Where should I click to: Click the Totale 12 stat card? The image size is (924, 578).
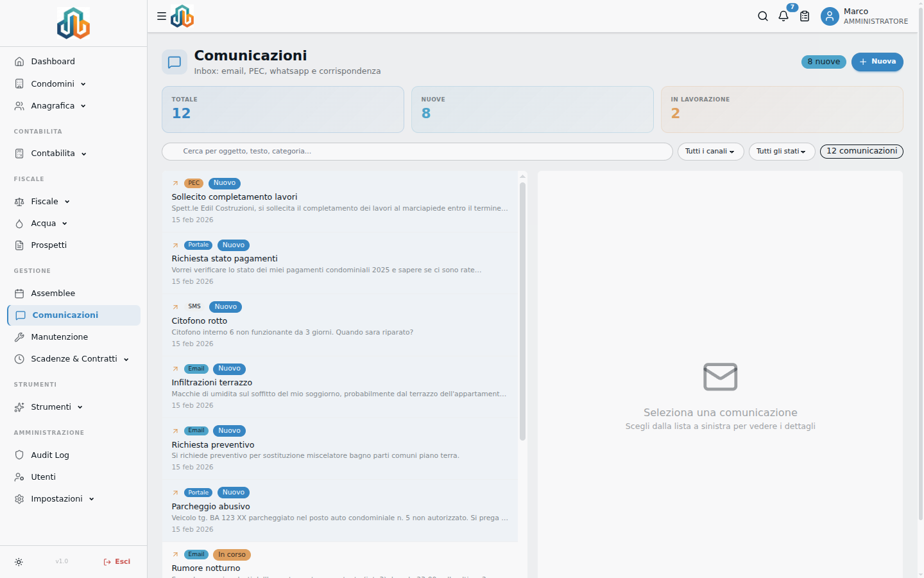(283, 110)
